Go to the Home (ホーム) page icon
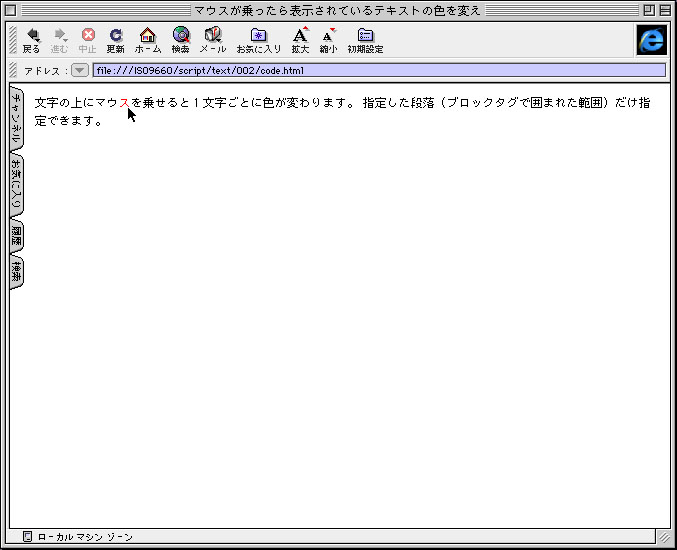677x550 pixels. coord(147,39)
